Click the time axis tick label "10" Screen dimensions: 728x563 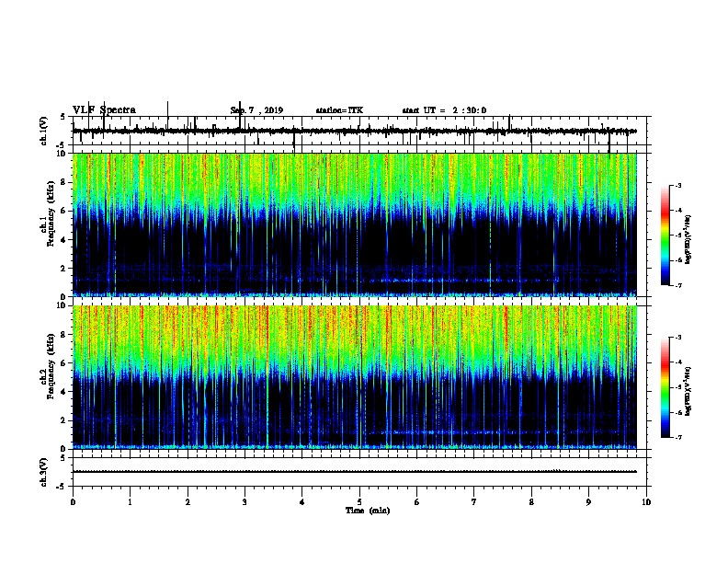click(646, 502)
